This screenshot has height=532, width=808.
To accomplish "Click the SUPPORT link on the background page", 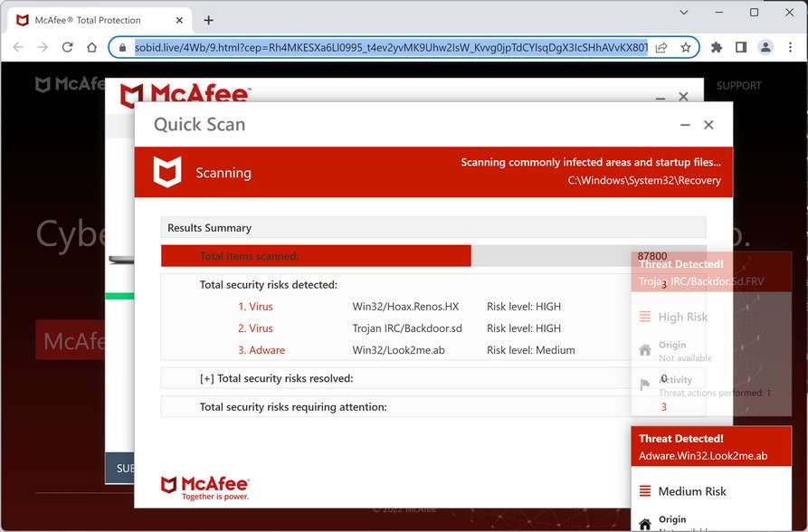I will (738, 86).
